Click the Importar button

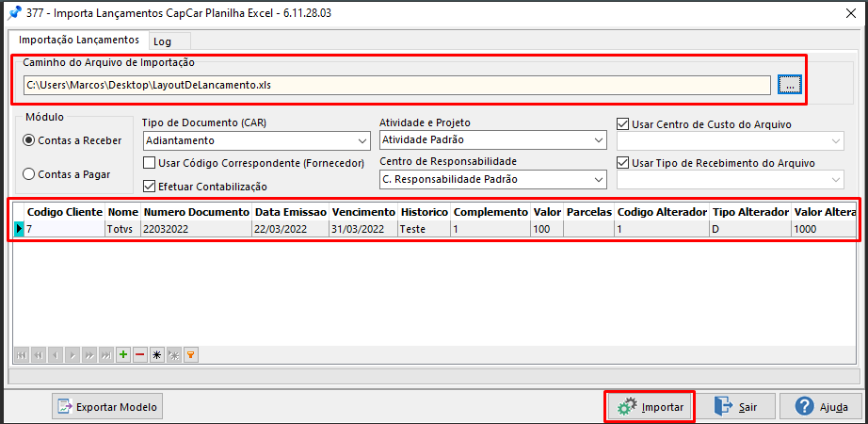tap(649, 407)
